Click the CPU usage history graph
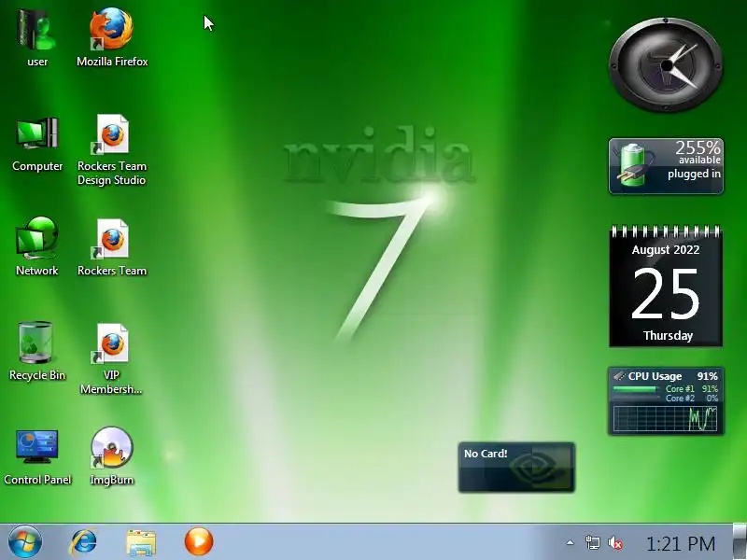 point(665,418)
